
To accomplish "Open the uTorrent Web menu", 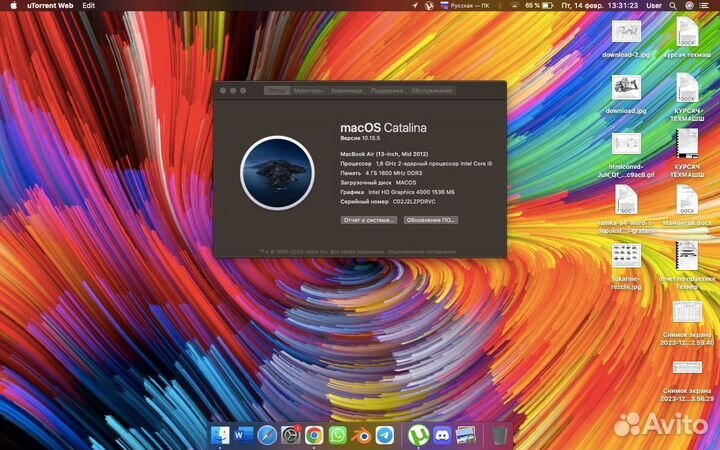I will (x=50, y=6).
